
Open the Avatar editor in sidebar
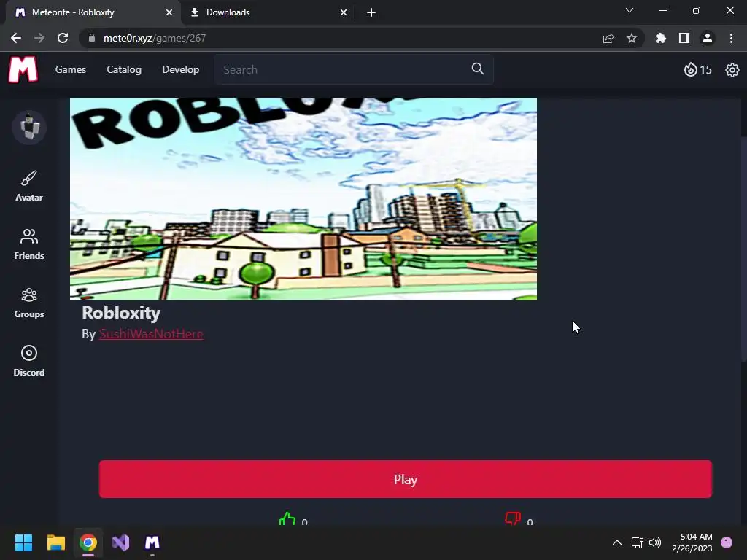coord(29,186)
